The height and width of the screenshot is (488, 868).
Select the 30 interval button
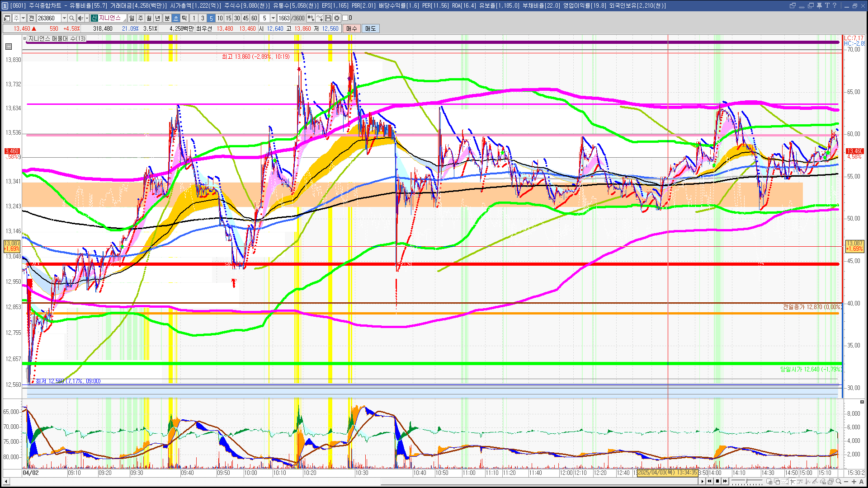237,18
